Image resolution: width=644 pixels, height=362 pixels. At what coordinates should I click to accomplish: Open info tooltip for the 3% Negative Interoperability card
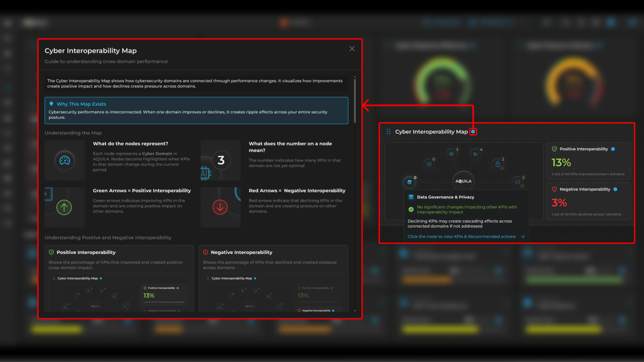pyautogui.click(x=615, y=189)
